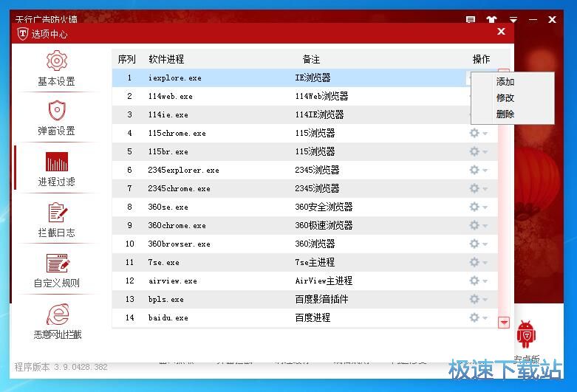Click the AirView主进程 remark cell

click(x=324, y=281)
